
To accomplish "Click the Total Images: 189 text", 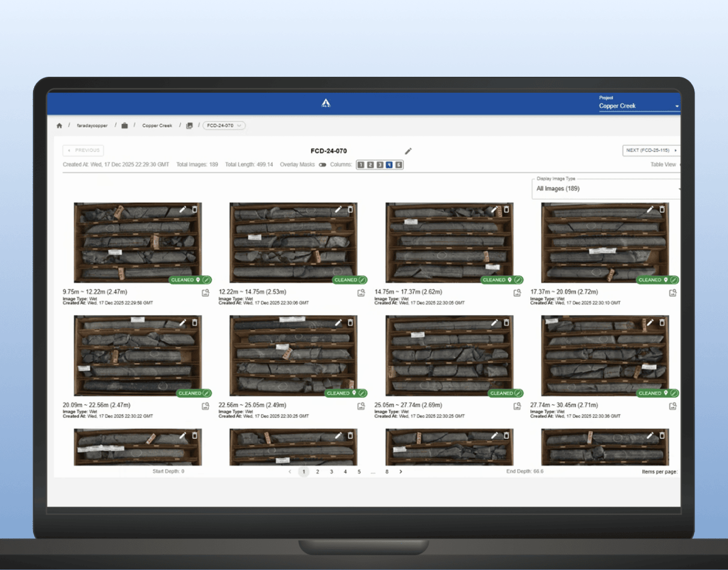I will click(x=197, y=164).
